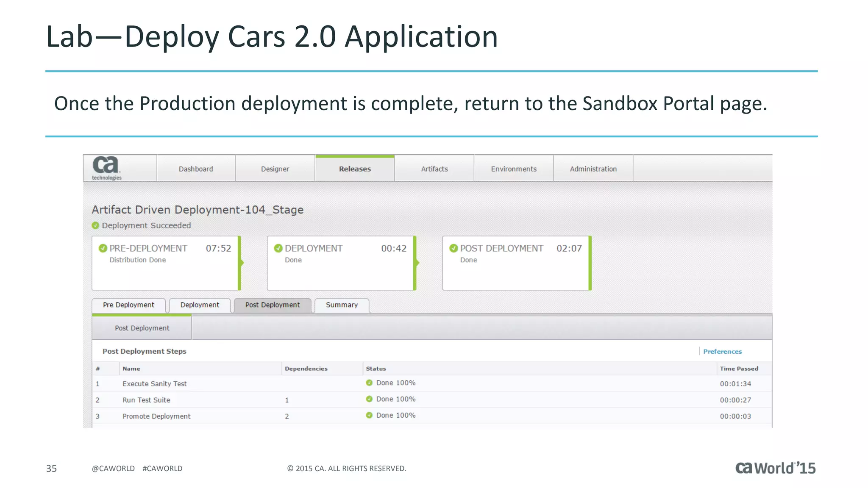Image resolution: width=868 pixels, height=488 pixels.
Task: Click the 00:00:03 time value
Action: (x=735, y=416)
